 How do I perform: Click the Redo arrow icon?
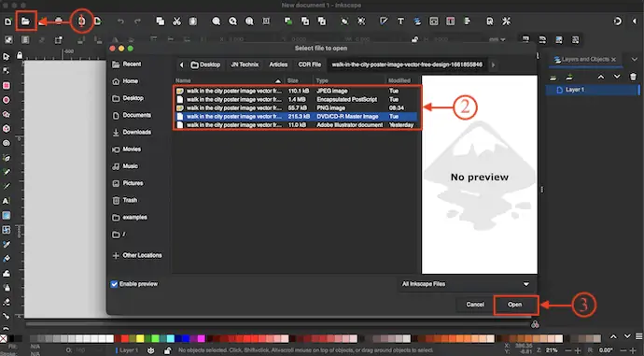[x=137, y=21]
